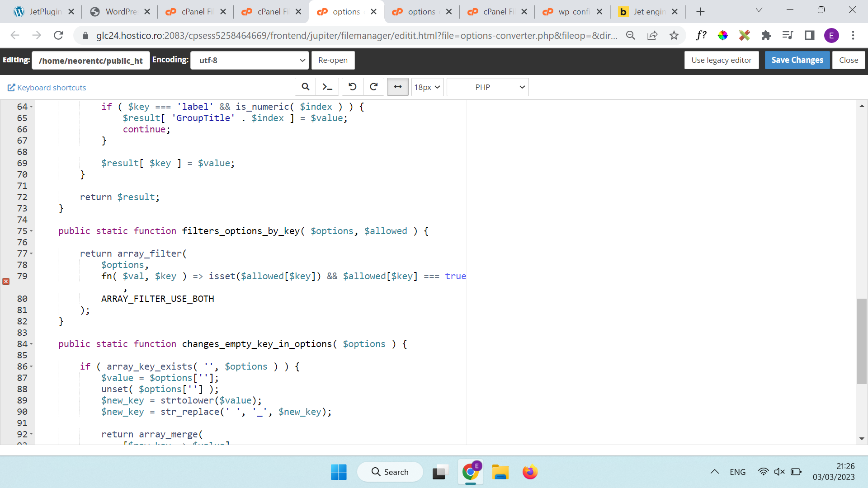Close the JetPlugin tab
Viewport: 868px width, 488px height.
coord(71,12)
